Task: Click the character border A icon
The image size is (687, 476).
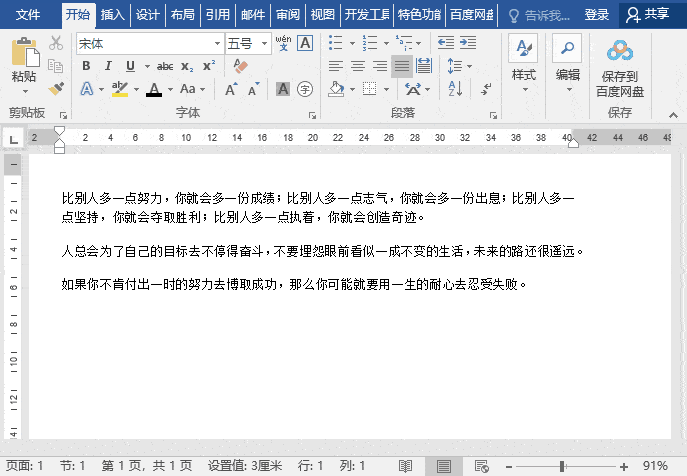Action: (305, 43)
